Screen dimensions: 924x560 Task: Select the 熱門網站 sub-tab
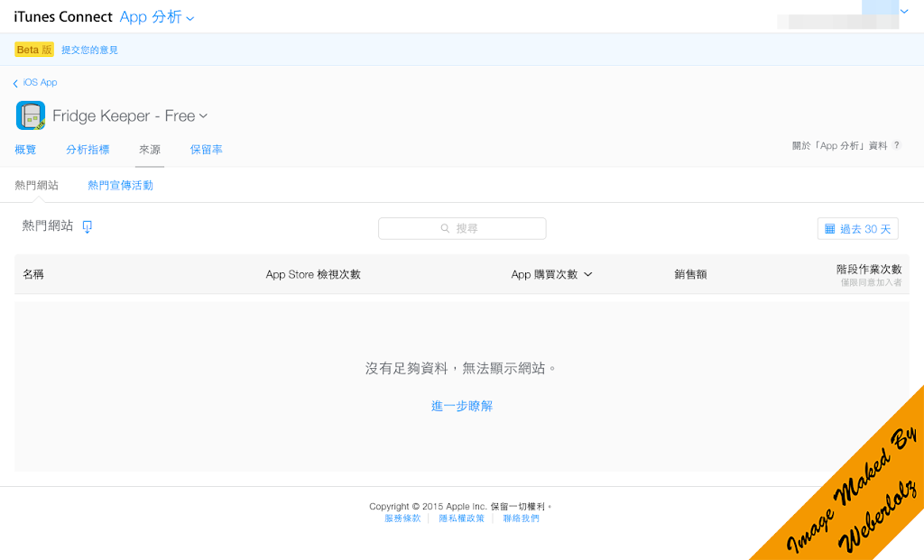click(37, 185)
